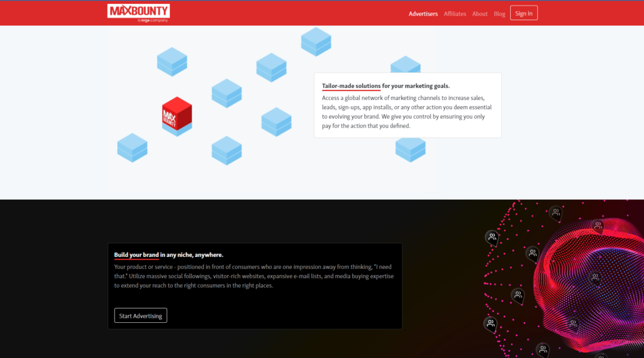Click the paragraph starting 'Your product or service'
The width and height of the screenshot is (644, 358).
[x=254, y=276]
